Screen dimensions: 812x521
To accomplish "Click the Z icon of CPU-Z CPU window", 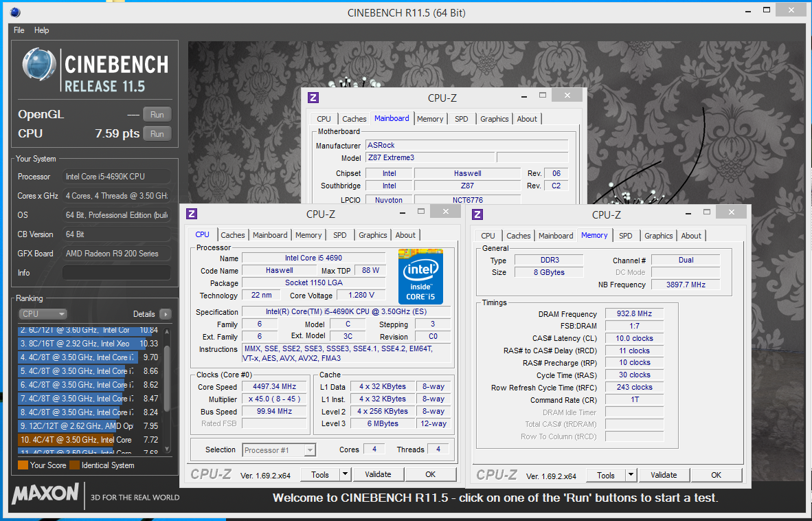I will point(192,214).
